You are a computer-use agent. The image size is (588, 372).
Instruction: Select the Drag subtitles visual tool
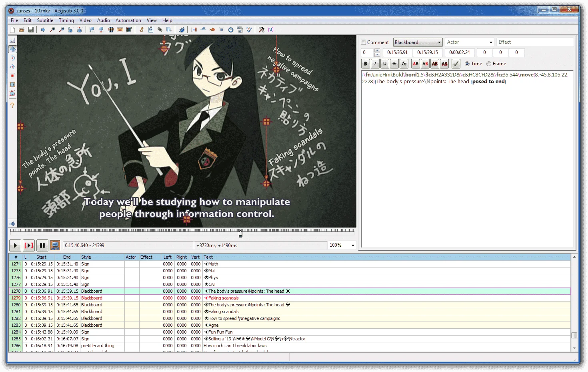point(12,49)
